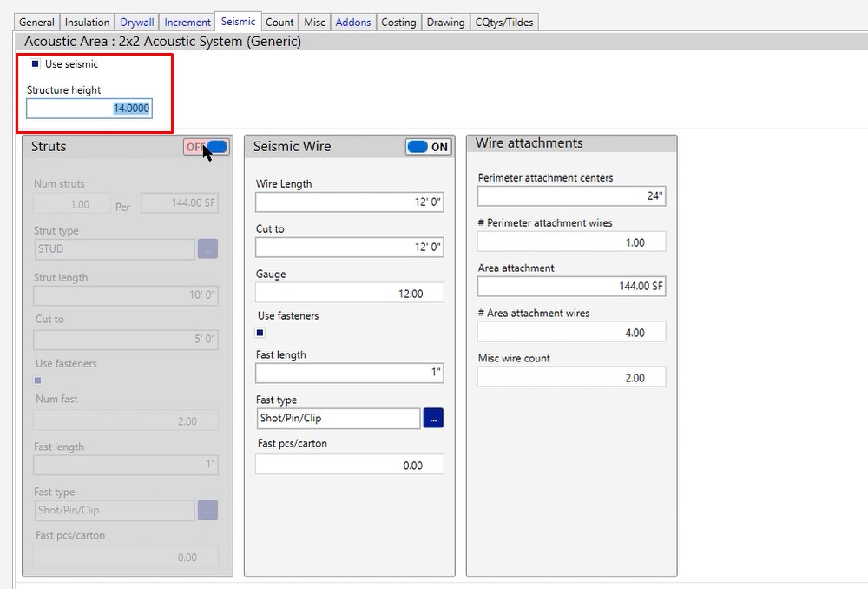The image size is (868, 589).
Task: Click Perimeter attachment centers field
Action: [571, 196]
